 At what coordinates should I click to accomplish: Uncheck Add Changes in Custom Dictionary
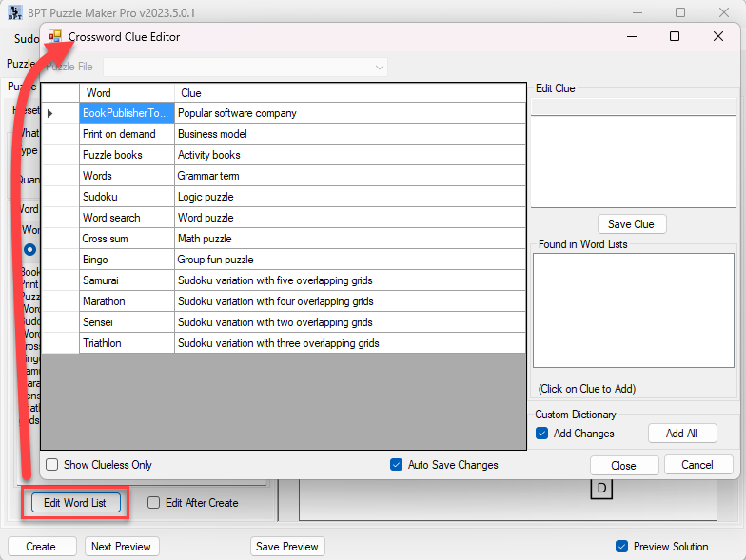[x=542, y=434]
